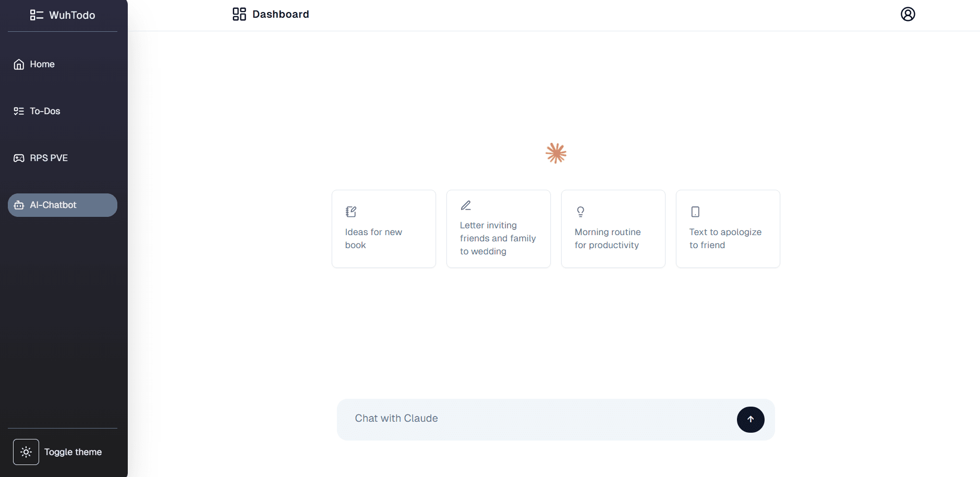This screenshot has width=980, height=477.
Task: Open the user profile icon top right
Action: tap(908, 14)
